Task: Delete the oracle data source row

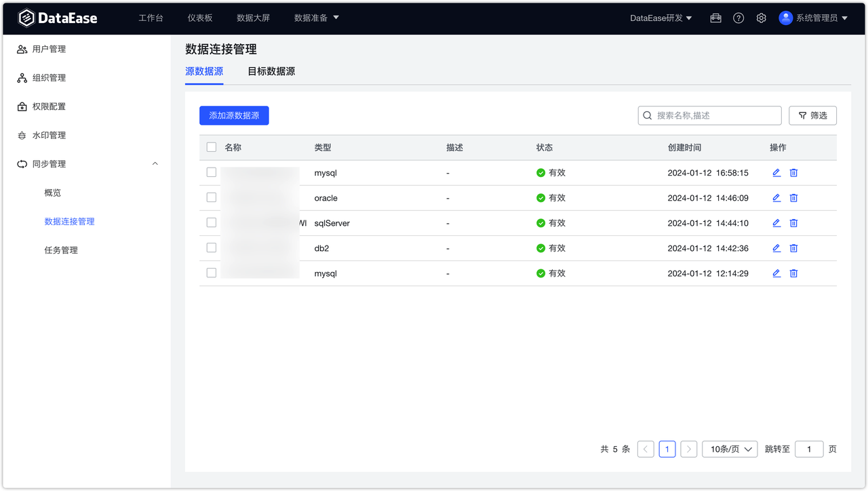Action: (793, 198)
